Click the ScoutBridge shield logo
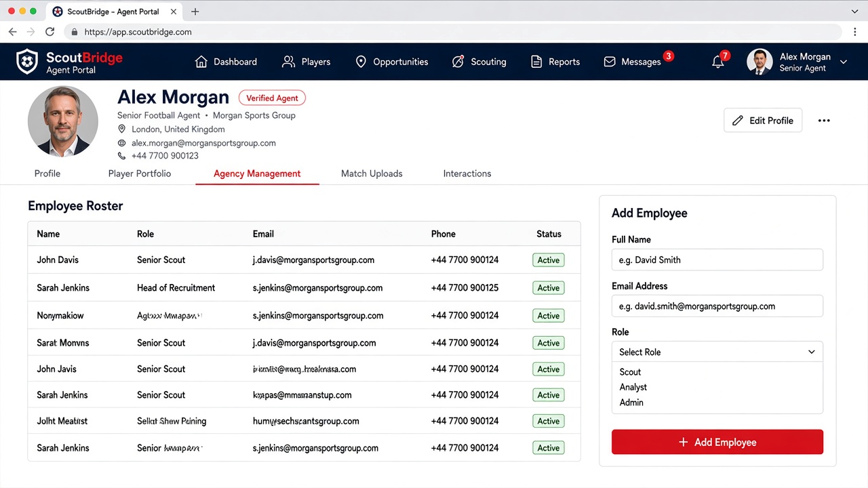 (x=27, y=61)
